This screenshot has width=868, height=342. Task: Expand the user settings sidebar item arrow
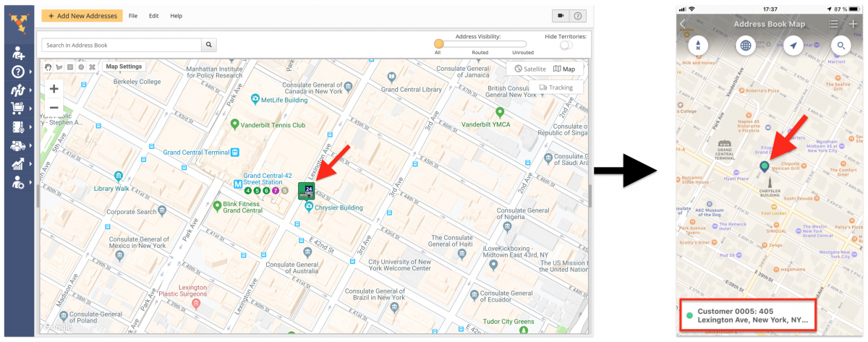[30, 184]
